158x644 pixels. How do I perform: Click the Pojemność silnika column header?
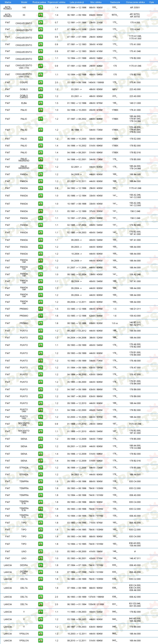pyautogui.click(x=56, y=2)
